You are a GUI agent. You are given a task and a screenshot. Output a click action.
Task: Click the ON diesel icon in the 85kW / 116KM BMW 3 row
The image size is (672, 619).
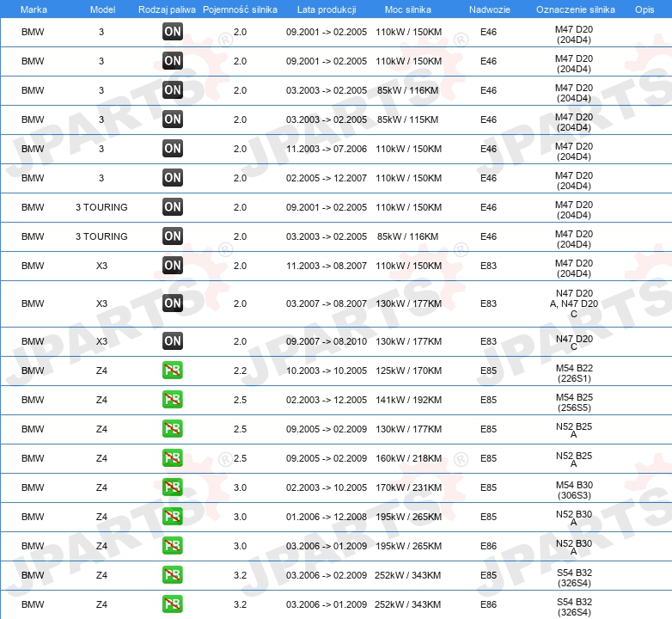173,90
